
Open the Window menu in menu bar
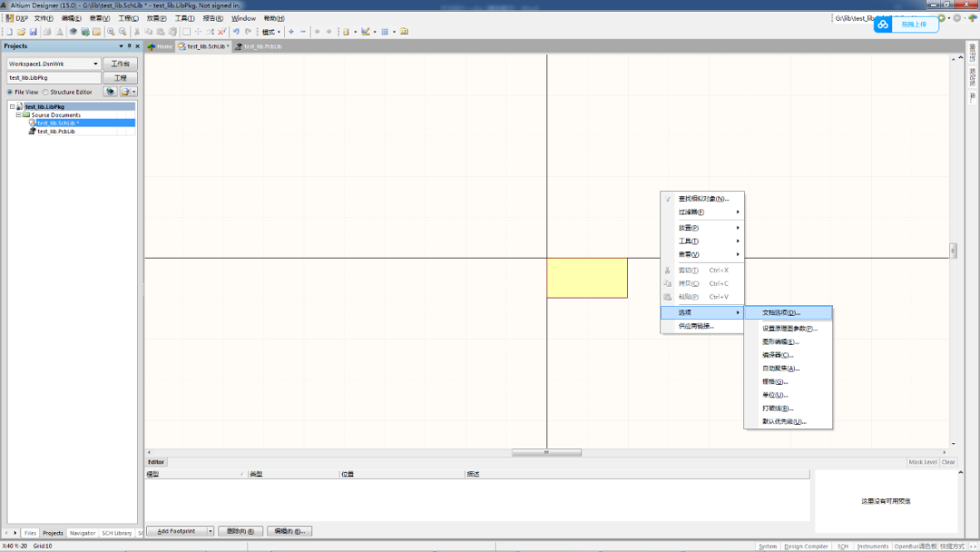pyautogui.click(x=243, y=18)
